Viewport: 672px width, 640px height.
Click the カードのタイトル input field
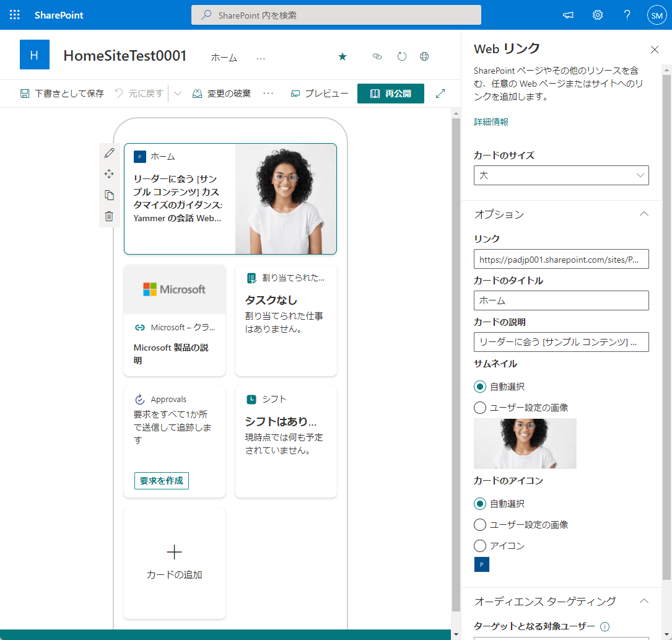(561, 300)
